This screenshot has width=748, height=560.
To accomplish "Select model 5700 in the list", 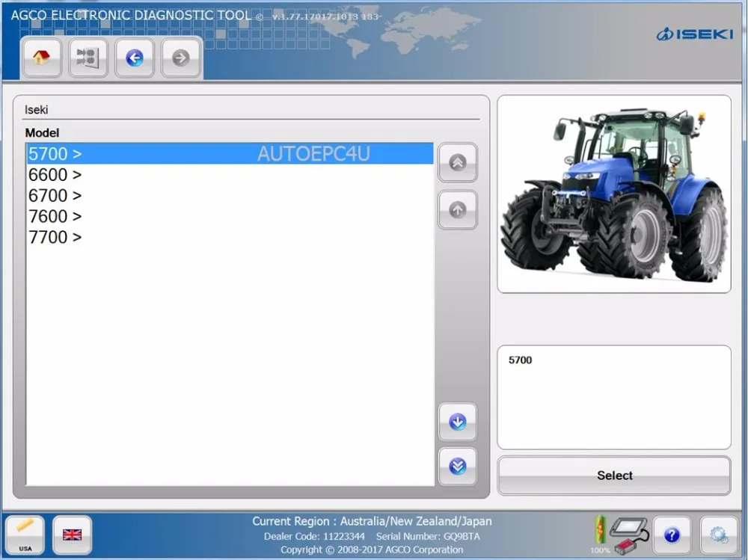I will [x=230, y=153].
